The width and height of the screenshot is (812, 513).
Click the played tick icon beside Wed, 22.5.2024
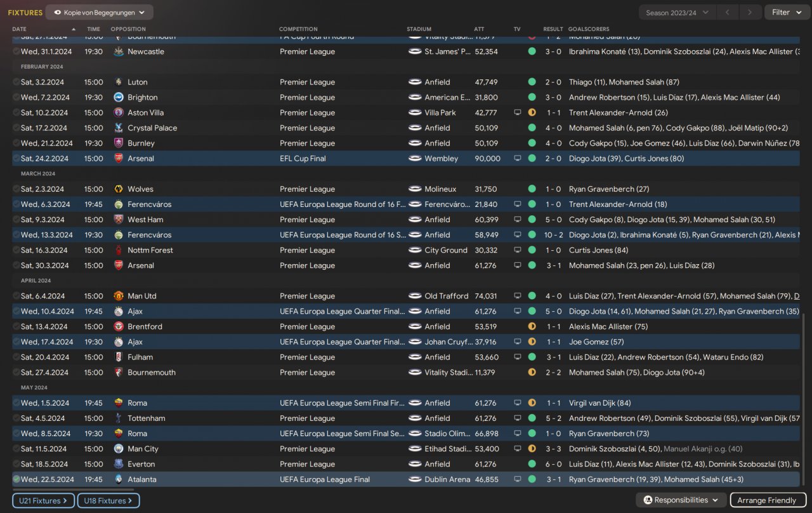pos(16,479)
